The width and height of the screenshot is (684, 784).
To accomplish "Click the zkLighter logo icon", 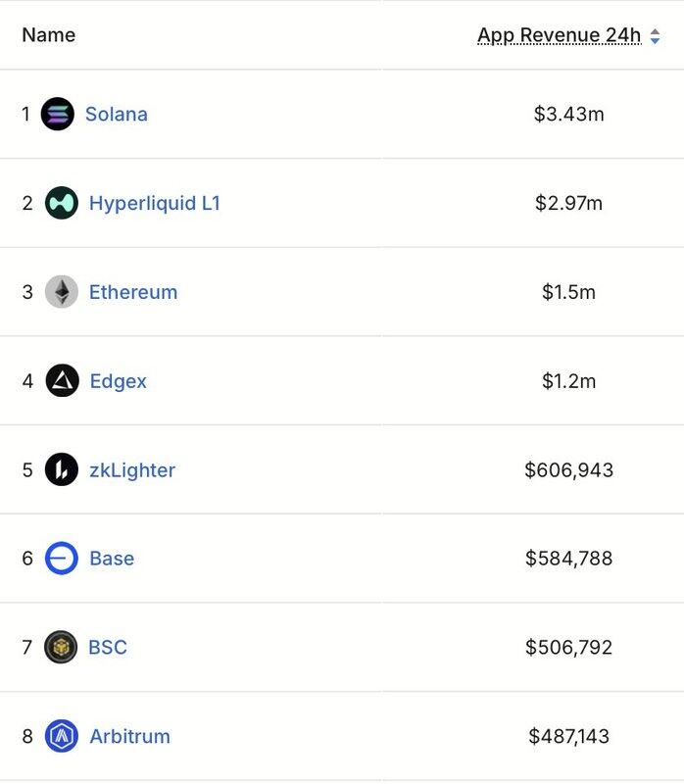I will click(x=62, y=470).
